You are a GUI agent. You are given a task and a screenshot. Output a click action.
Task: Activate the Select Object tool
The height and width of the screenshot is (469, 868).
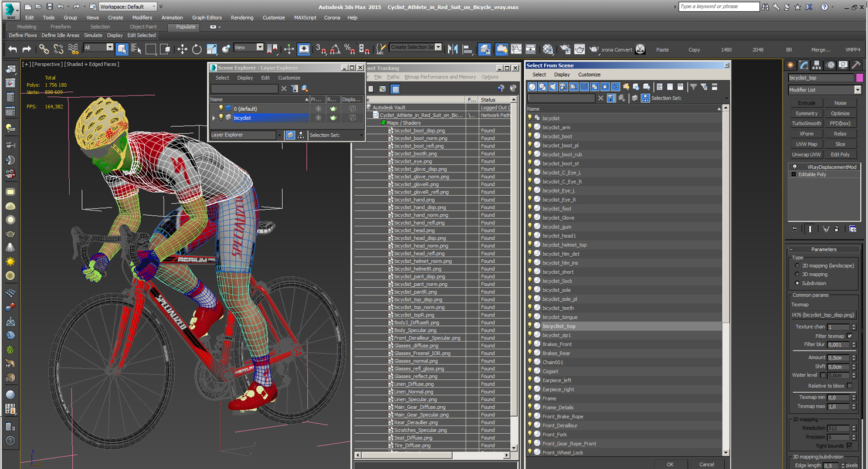[122, 49]
